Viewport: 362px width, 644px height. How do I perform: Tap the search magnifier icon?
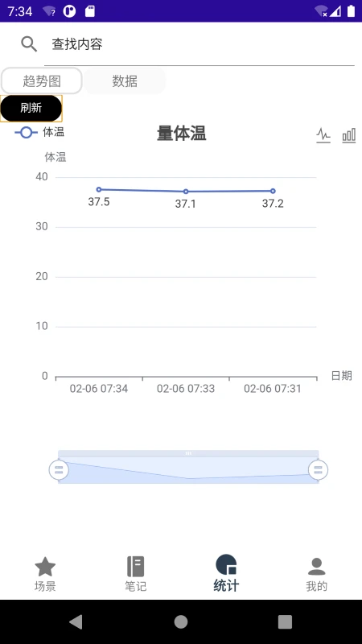(x=29, y=44)
